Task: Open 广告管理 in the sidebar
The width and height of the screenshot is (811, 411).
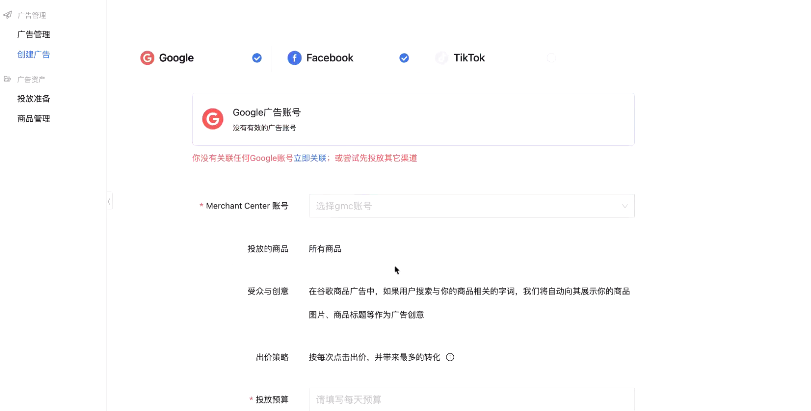Action: 34,35
